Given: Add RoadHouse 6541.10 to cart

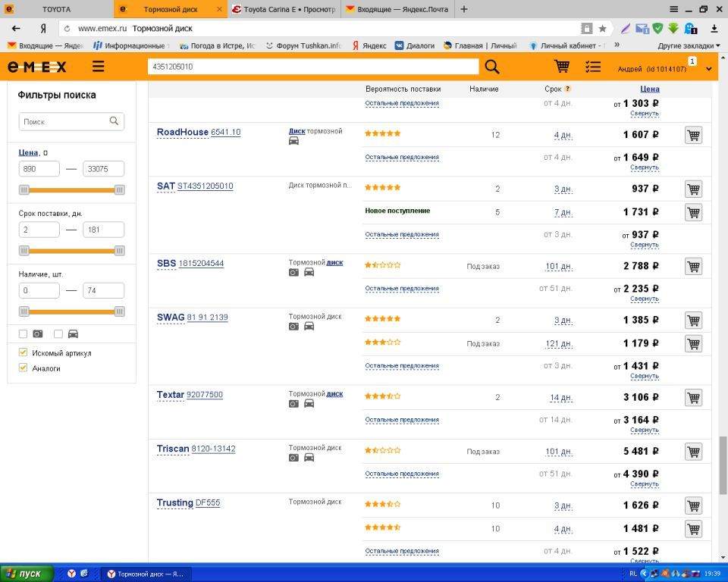Looking at the screenshot, I should coord(693,135).
